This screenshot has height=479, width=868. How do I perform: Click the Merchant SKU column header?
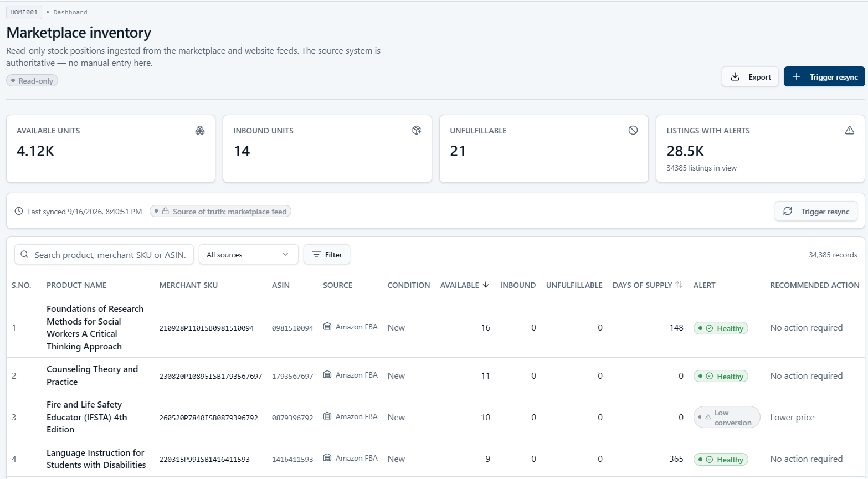188,285
